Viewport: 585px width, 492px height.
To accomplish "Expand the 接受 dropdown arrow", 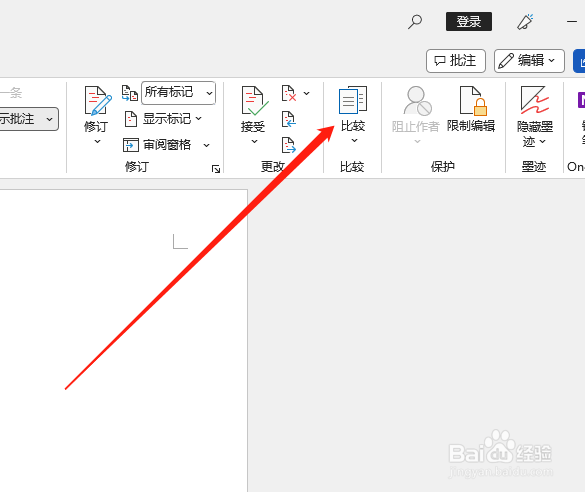I will tap(254, 141).
